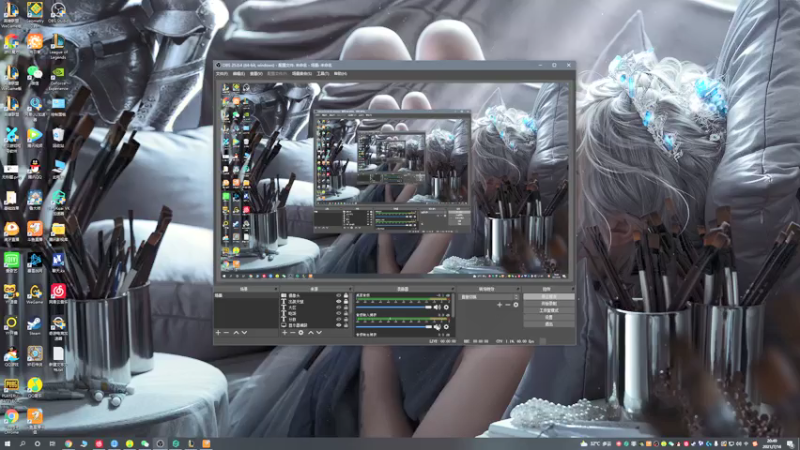Click the OBS preview canvas area
This screenshot has height=450, width=800.
[x=394, y=181]
